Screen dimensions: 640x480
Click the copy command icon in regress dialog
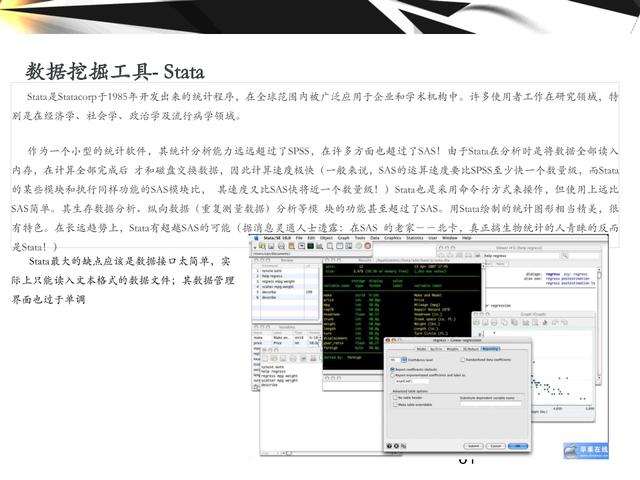pyautogui.click(x=404, y=446)
